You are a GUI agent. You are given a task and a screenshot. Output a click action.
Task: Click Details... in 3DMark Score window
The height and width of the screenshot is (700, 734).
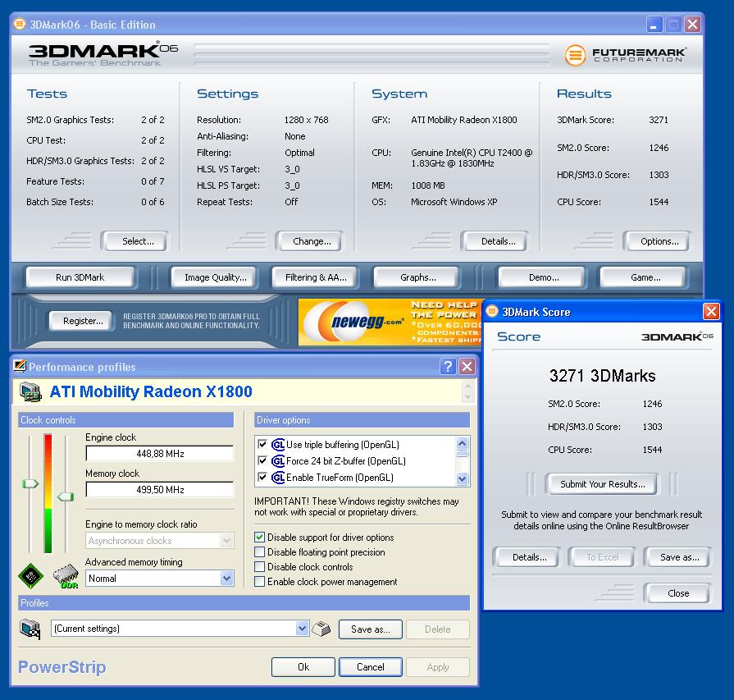click(527, 557)
